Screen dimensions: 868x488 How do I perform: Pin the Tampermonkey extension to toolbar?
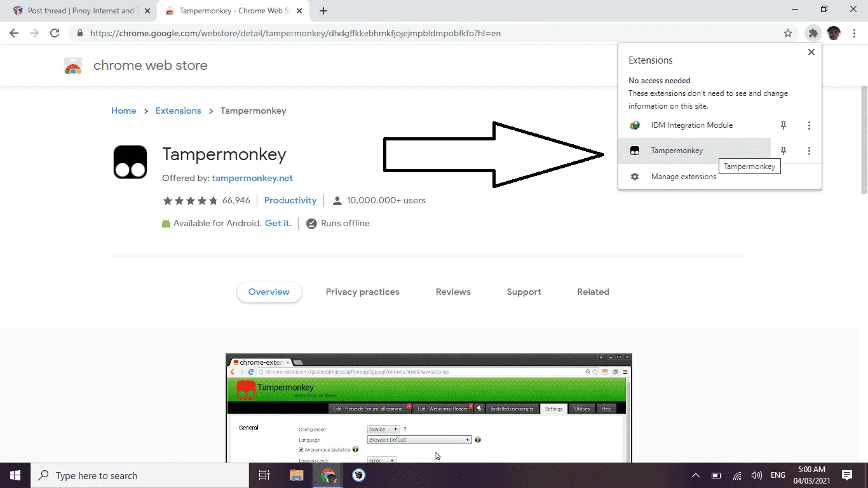tap(783, 151)
